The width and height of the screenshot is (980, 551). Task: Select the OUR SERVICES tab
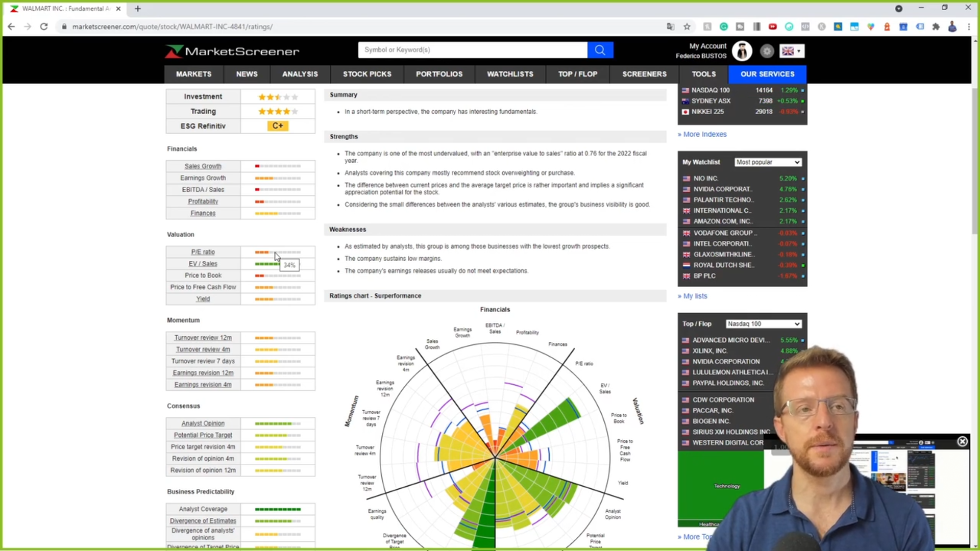point(767,74)
